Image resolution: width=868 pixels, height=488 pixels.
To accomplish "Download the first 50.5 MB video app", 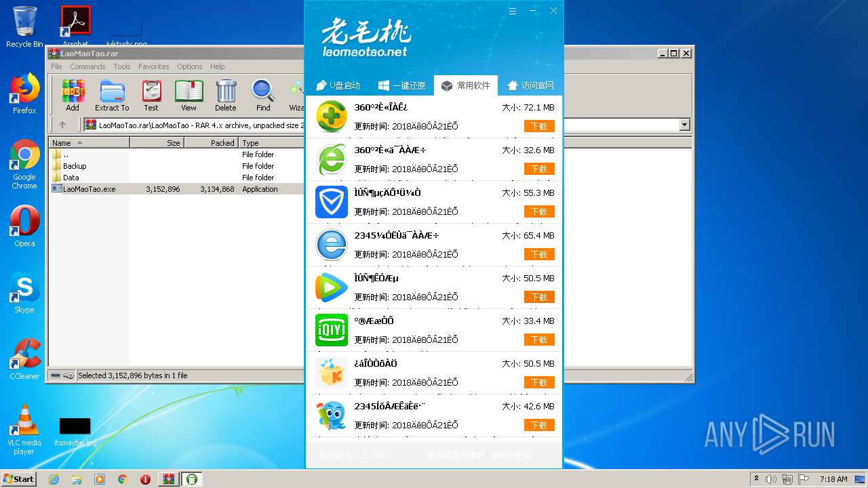I will click(539, 297).
